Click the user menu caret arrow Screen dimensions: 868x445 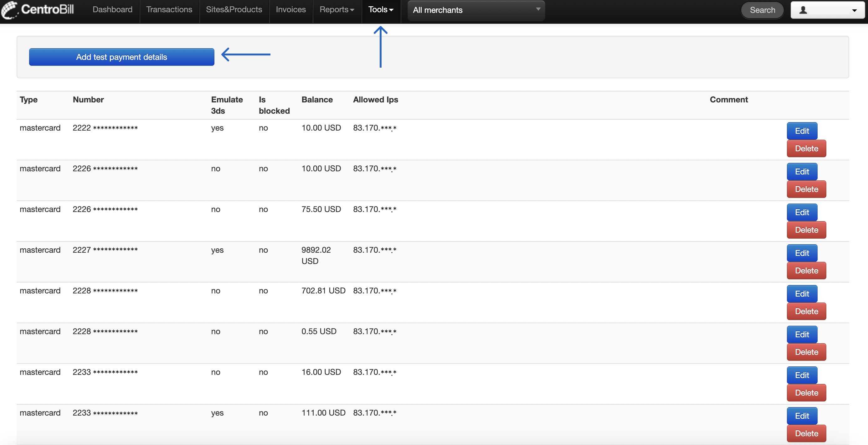pyautogui.click(x=854, y=10)
